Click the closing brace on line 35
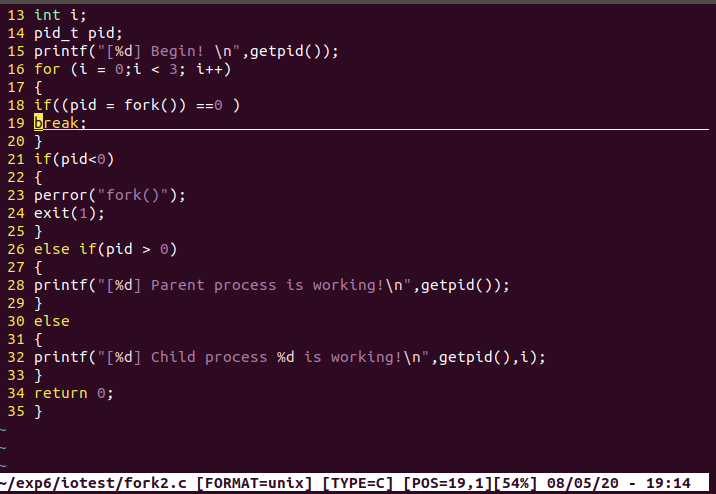This screenshot has width=716, height=494. [x=38, y=411]
